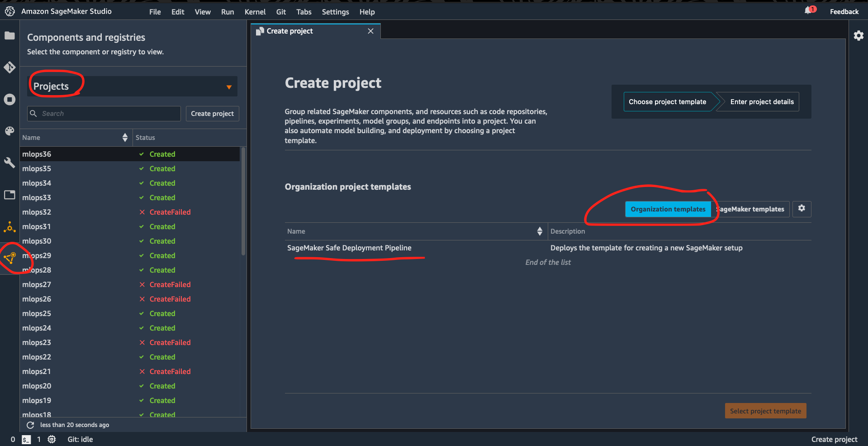Close the Create project tab
The width and height of the screenshot is (868, 446).
[x=370, y=31]
